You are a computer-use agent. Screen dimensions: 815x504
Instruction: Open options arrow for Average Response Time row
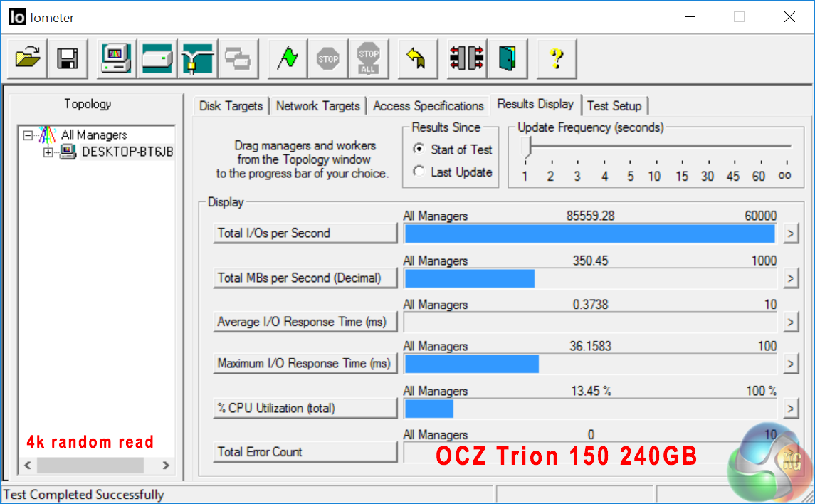(791, 322)
